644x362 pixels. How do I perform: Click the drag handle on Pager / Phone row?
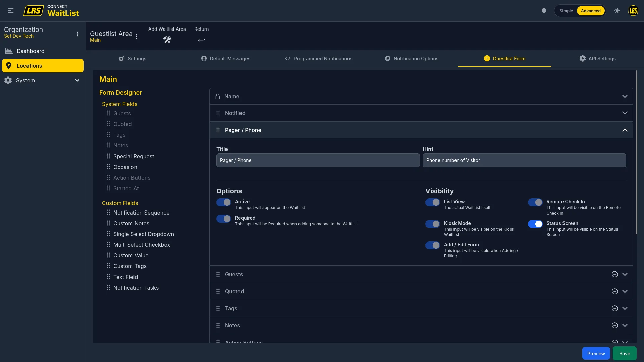coord(218,130)
